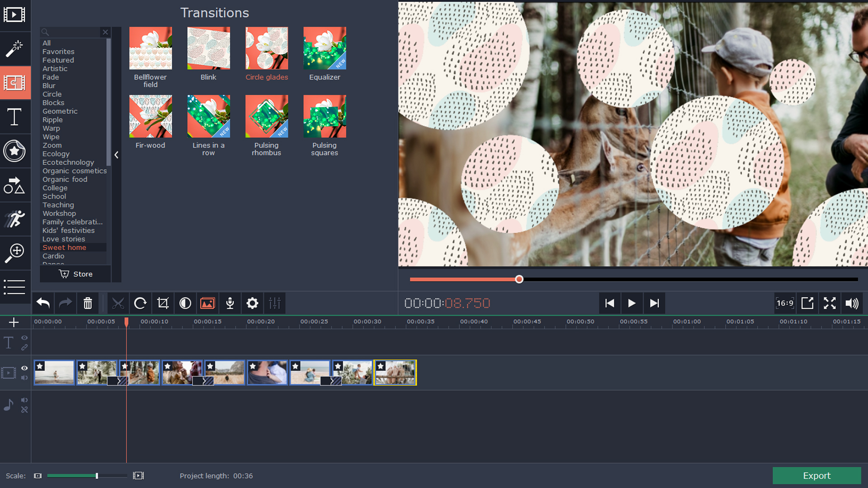Open the 16:9 aspect ratio selector
868x488 pixels.
coord(785,303)
